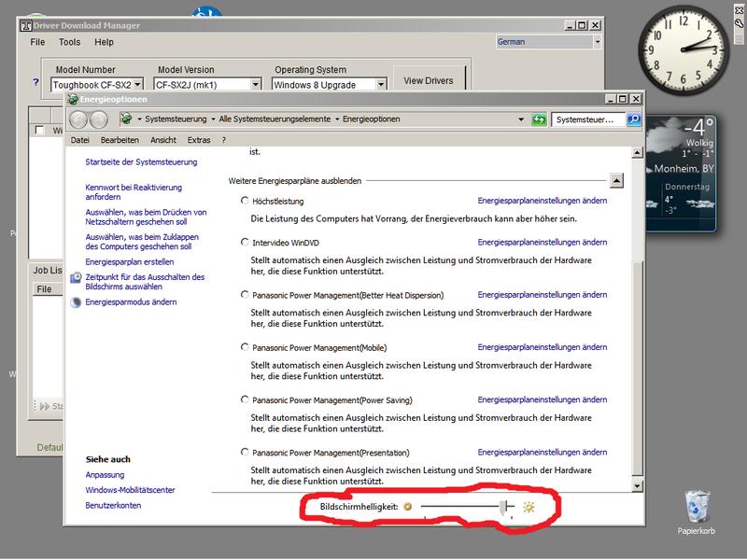Open Energiesparplan erstellen link
Viewport: 747px width, 560px height.
pyautogui.click(x=130, y=262)
